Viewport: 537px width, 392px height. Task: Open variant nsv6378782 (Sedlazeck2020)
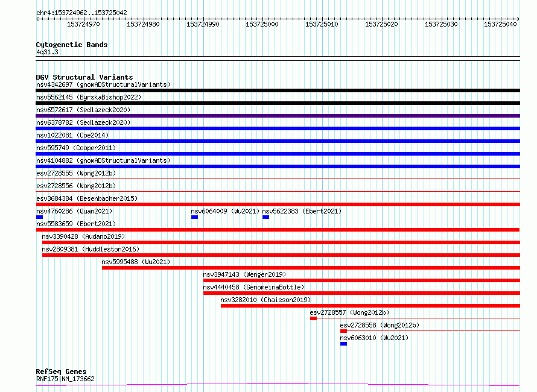(x=83, y=122)
